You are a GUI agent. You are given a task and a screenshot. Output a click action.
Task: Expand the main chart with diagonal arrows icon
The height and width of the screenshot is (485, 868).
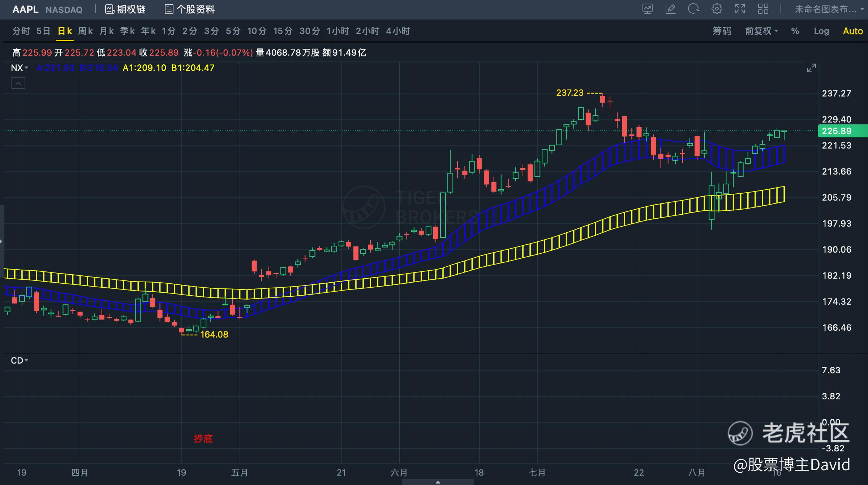point(812,68)
